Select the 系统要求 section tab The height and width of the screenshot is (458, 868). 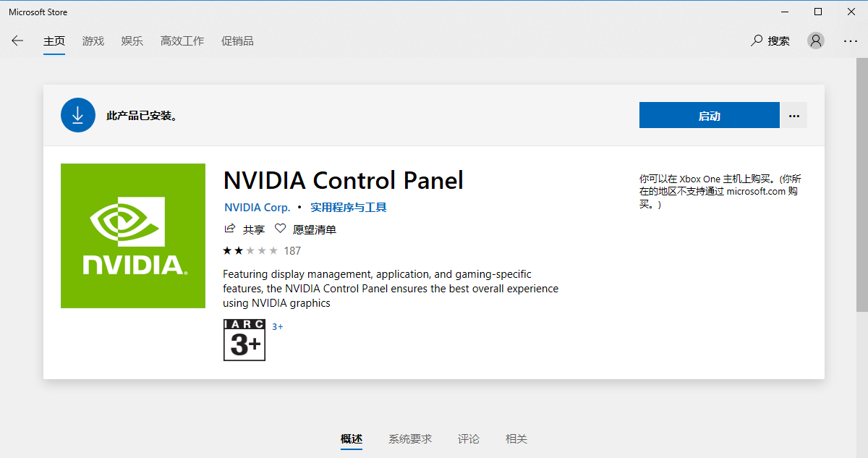click(x=410, y=438)
